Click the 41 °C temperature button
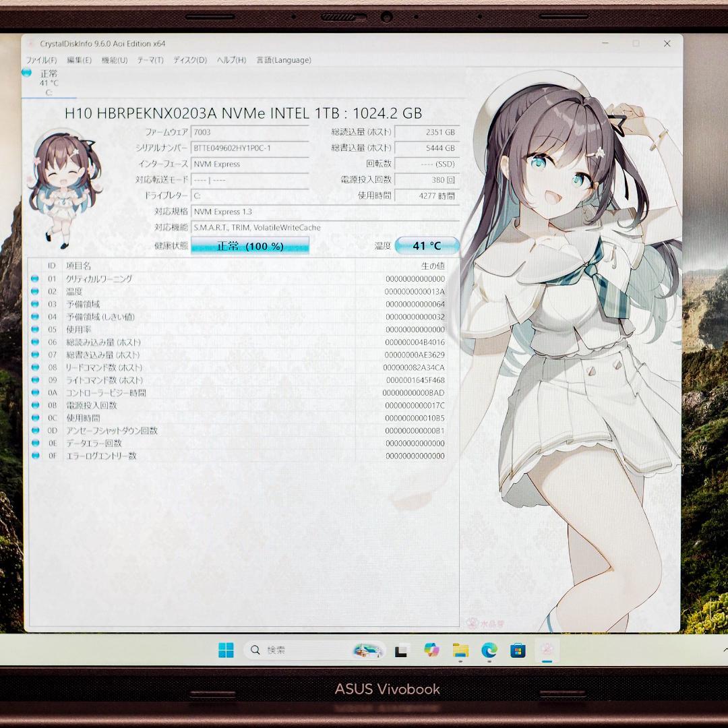The image size is (728, 728). [x=428, y=245]
